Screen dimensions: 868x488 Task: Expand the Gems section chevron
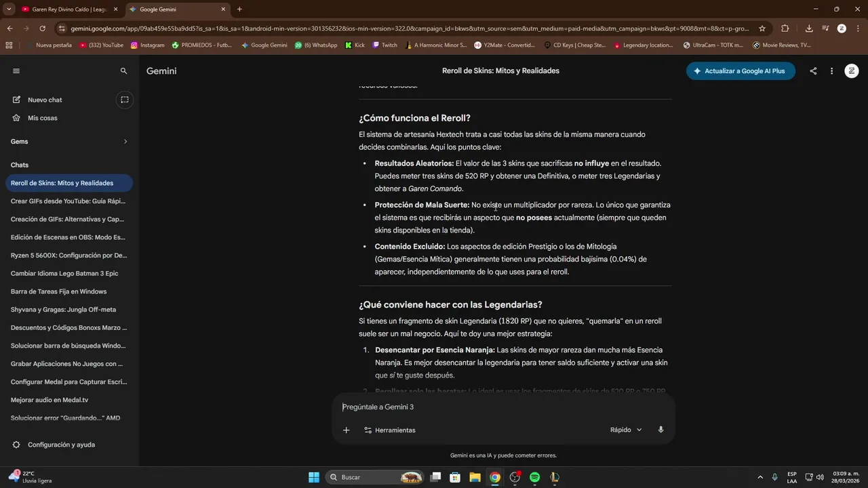click(x=125, y=142)
